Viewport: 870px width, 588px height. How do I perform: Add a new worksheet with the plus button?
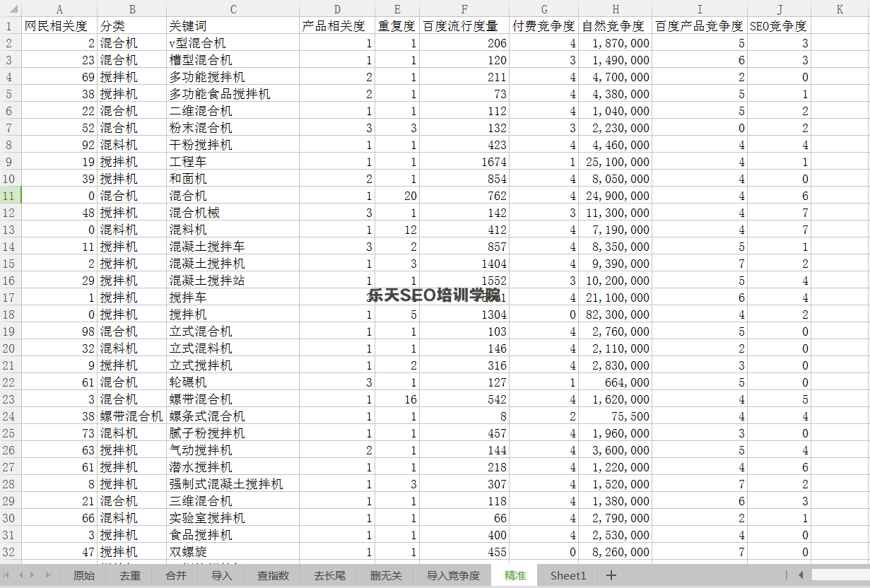tap(612, 575)
